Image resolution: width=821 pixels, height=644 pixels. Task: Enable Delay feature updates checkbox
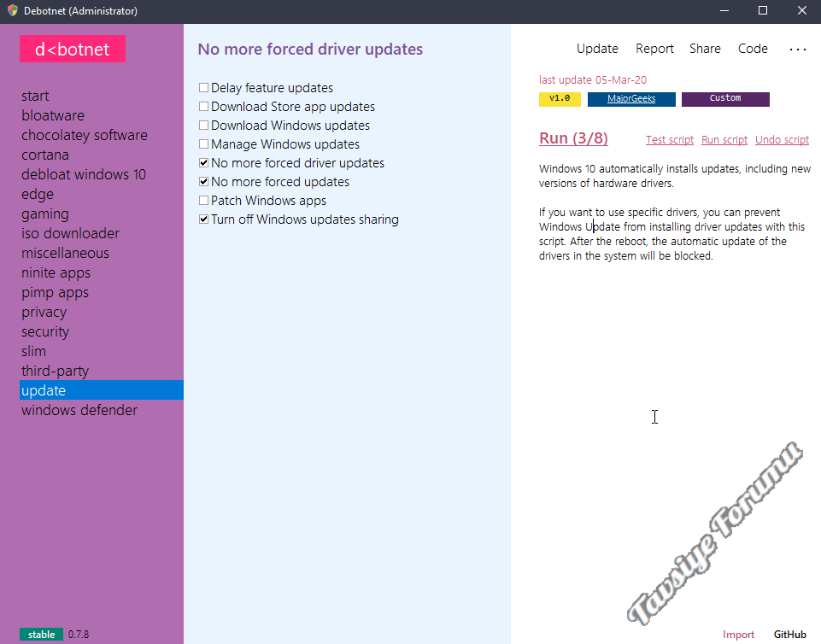203,87
